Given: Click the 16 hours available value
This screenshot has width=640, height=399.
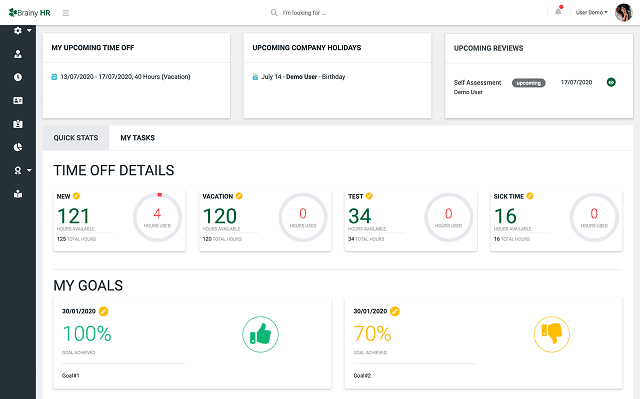Looking at the screenshot, I should (505, 216).
